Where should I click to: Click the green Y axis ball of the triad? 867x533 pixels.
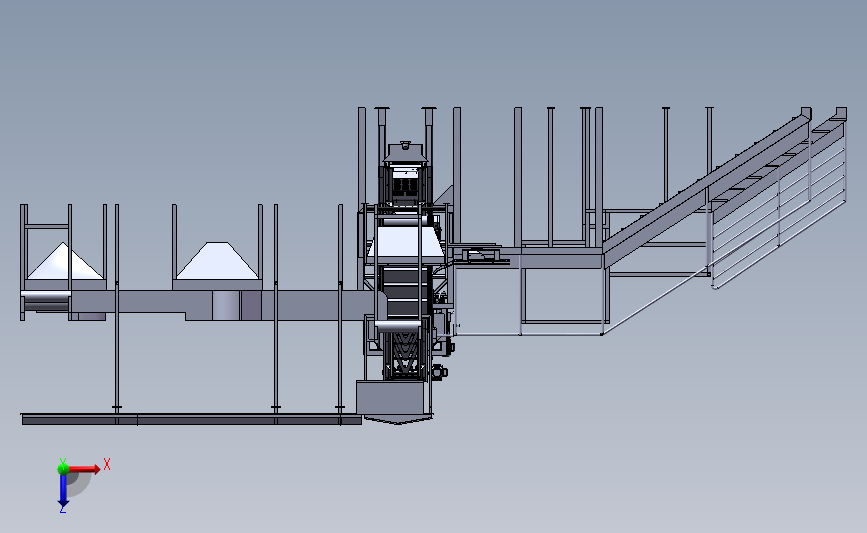63,469
